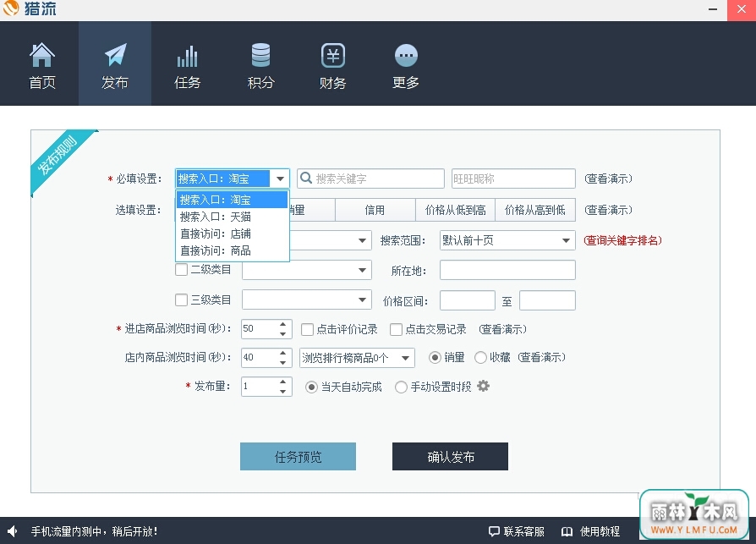
Task: Collapse the 搜索入口 combo box arrow
Action: point(280,179)
